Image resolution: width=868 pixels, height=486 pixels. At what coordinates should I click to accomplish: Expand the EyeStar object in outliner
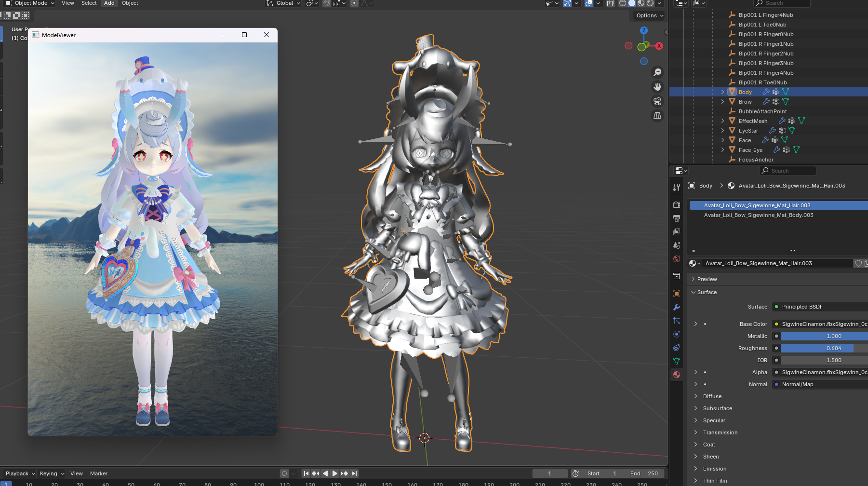point(722,130)
